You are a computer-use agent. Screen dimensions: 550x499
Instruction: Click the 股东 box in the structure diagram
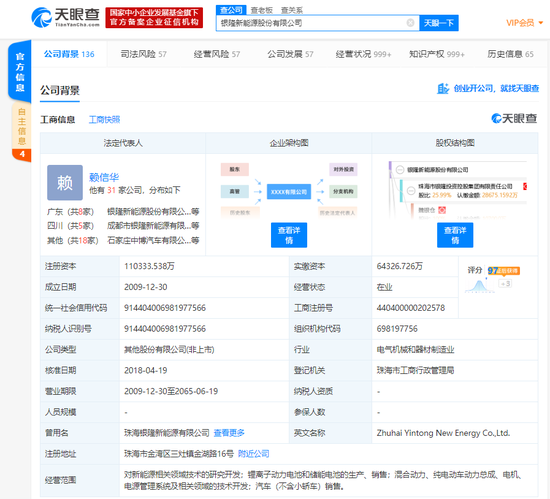[235, 169]
